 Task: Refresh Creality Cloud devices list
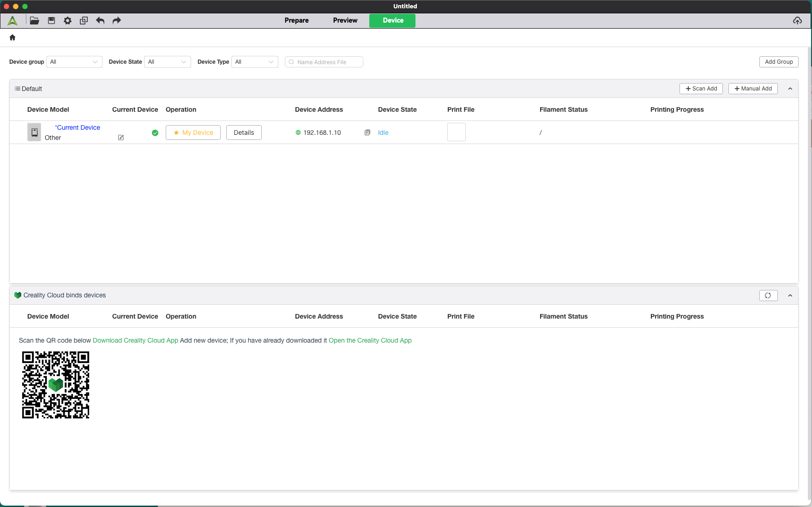point(768,296)
